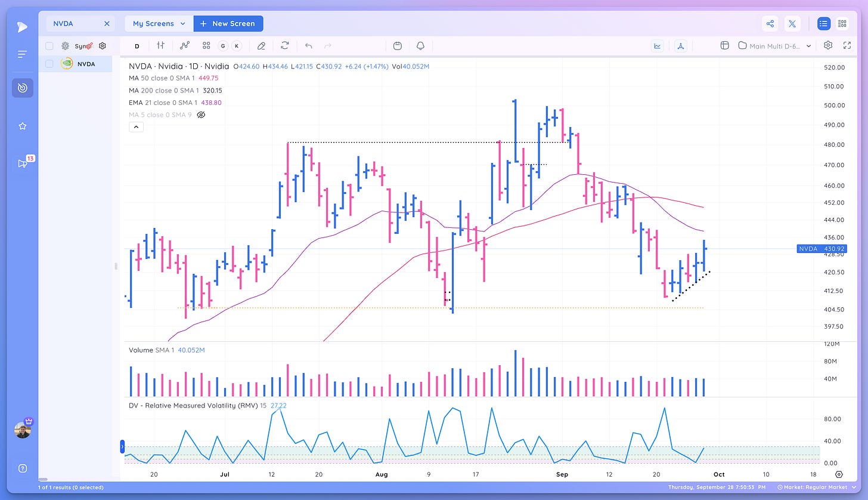Click the sidebar resize handle divider grip
The image size is (868, 500).
[116, 266]
